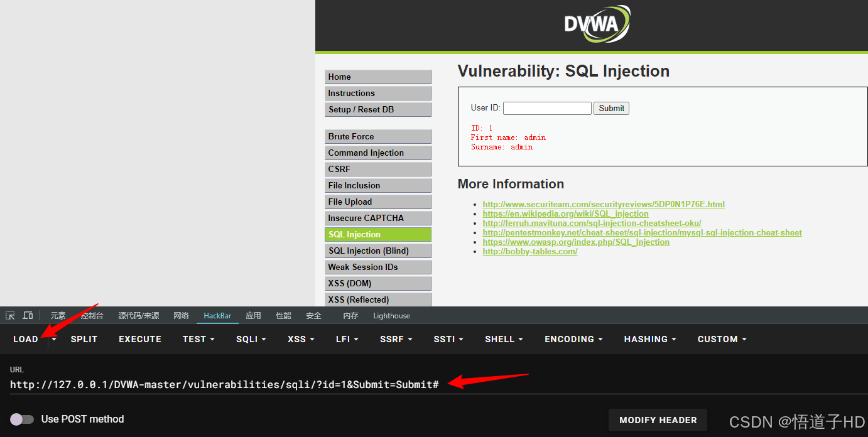Switch to the 网络 devtools tab
Screen dimensions: 868x437
coord(181,316)
